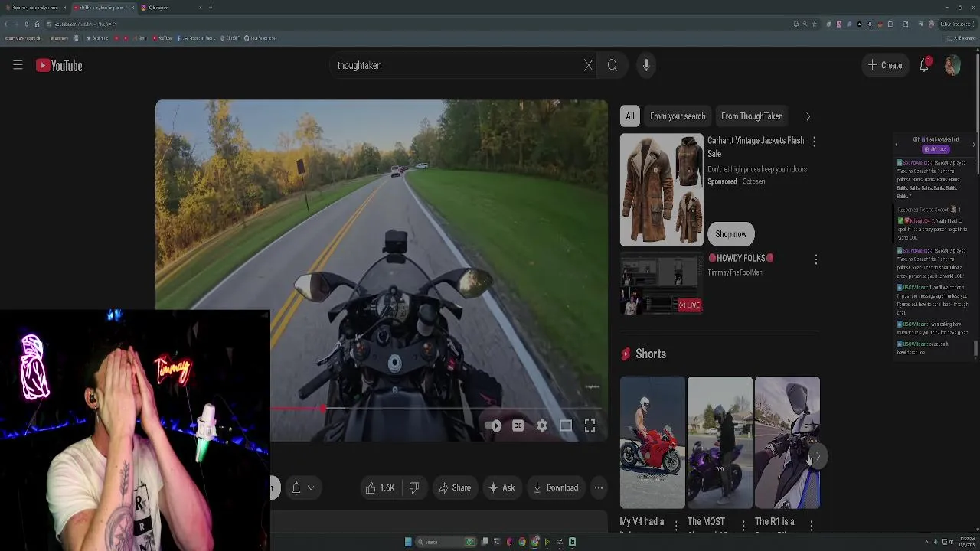This screenshot has height=551, width=980.
Task: Open Chrome from the taskbar
Action: point(522,542)
